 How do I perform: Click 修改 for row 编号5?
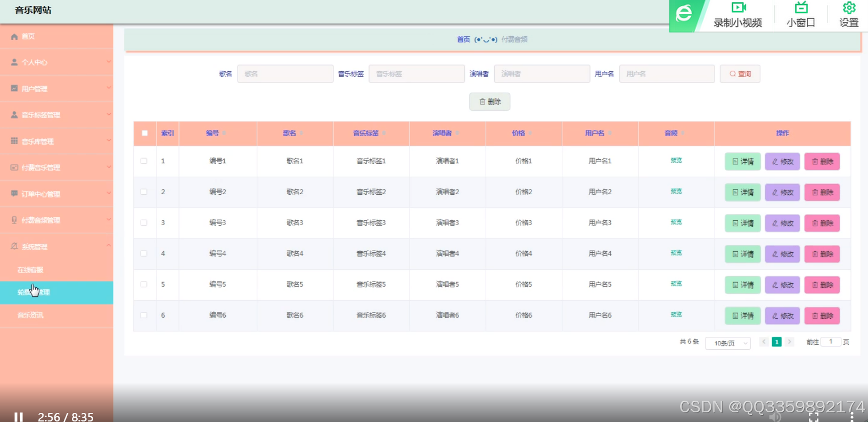(783, 285)
